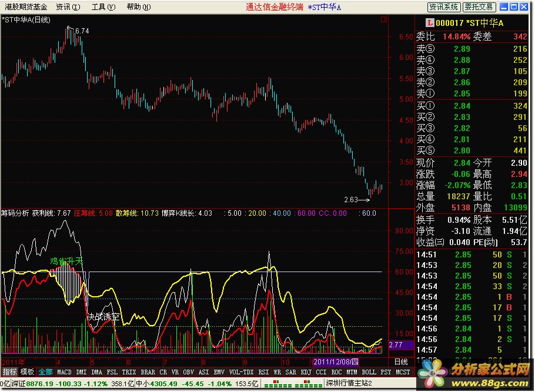The width and height of the screenshot is (535, 392).
Task: Switch indicator to ROC
Action: click(336, 372)
